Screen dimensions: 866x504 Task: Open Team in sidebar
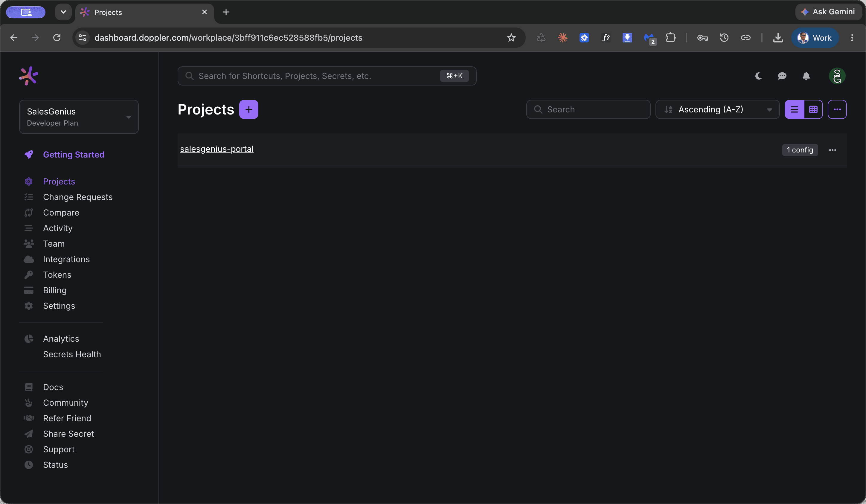coord(54,244)
